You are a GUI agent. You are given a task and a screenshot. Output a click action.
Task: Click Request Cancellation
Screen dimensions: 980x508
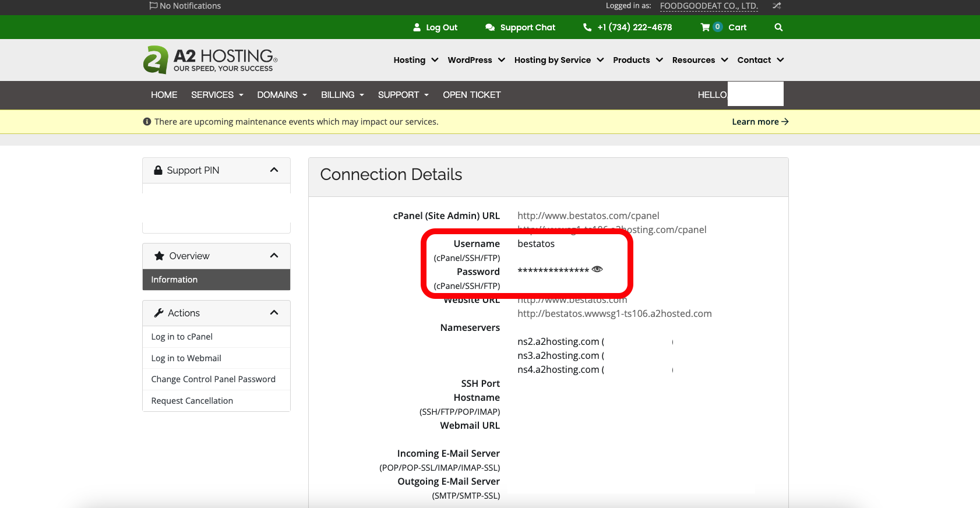[x=192, y=401]
